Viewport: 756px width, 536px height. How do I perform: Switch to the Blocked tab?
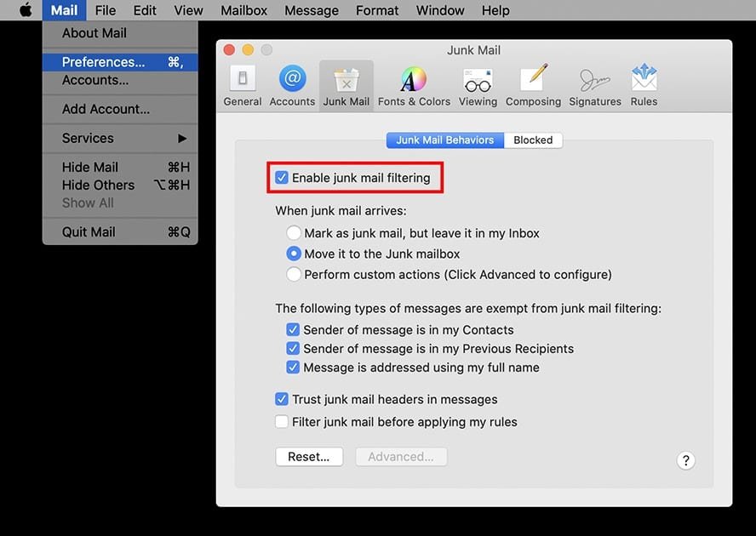pos(533,140)
